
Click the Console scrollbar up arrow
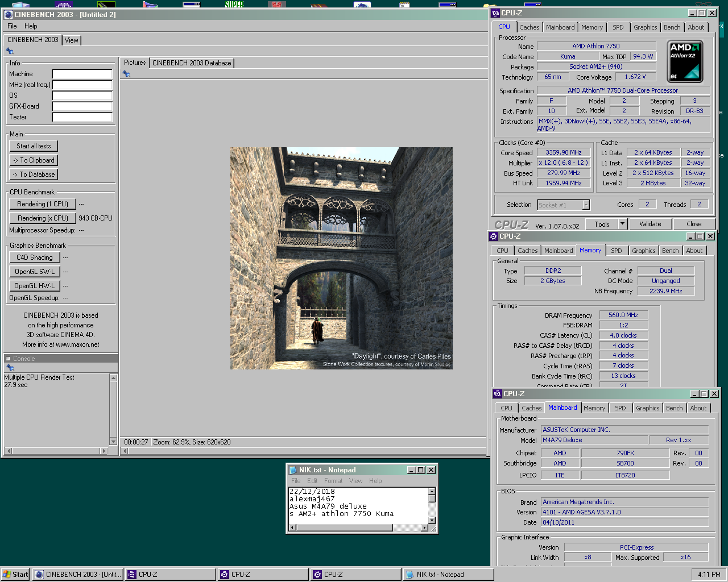click(x=113, y=378)
